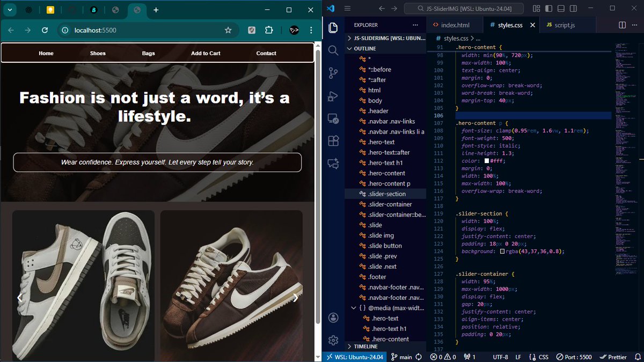
Task: Close the styles.css editor tab
Action: tap(533, 25)
